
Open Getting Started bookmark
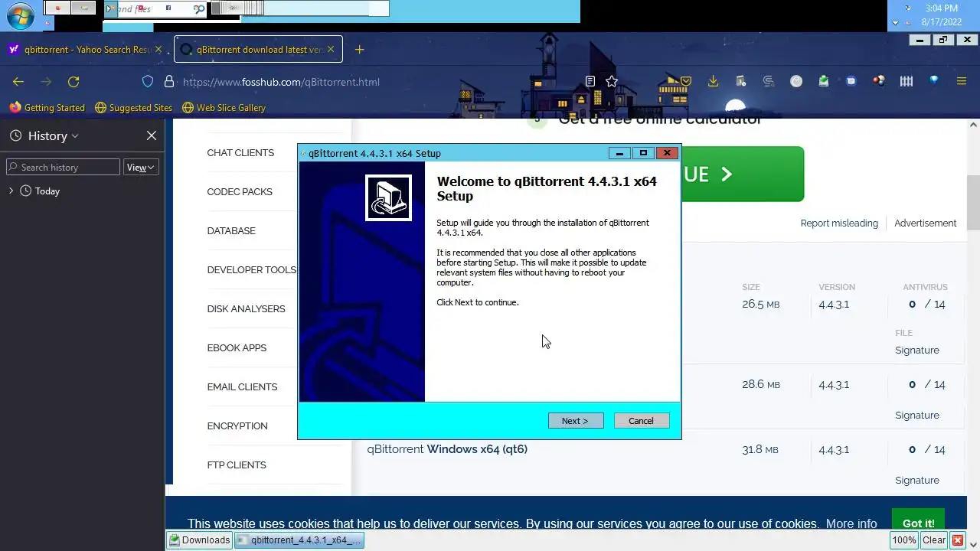click(x=47, y=108)
